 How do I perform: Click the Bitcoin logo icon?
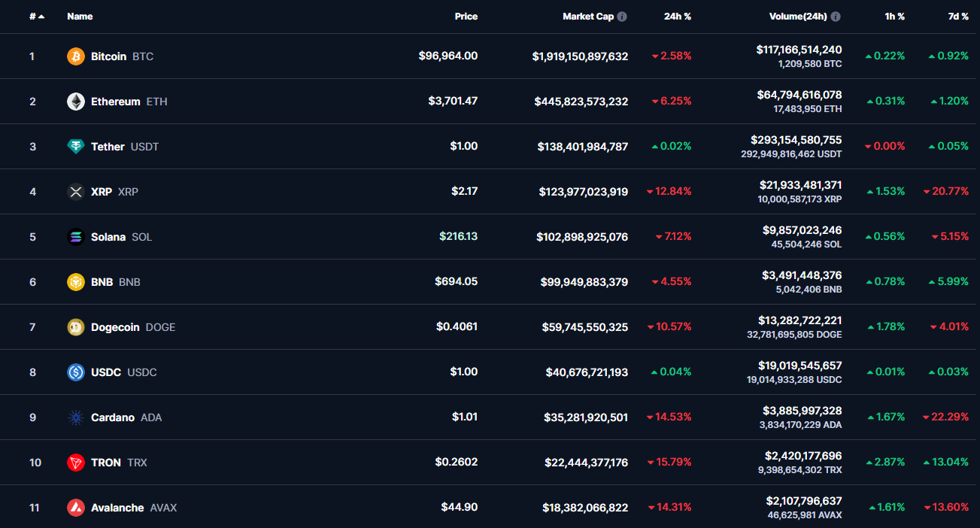(76, 56)
